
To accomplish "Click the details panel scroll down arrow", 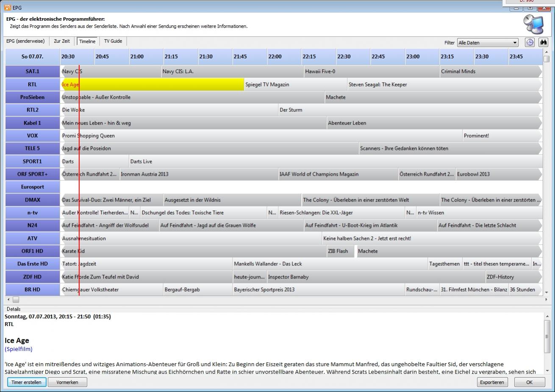I will [547, 371].
